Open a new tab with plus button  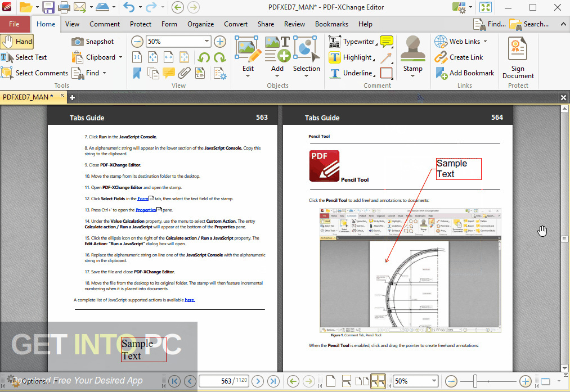(73, 97)
